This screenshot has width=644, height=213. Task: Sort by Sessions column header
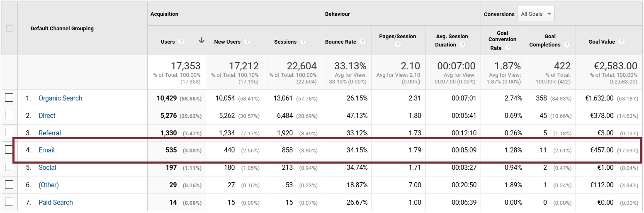coord(285,42)
